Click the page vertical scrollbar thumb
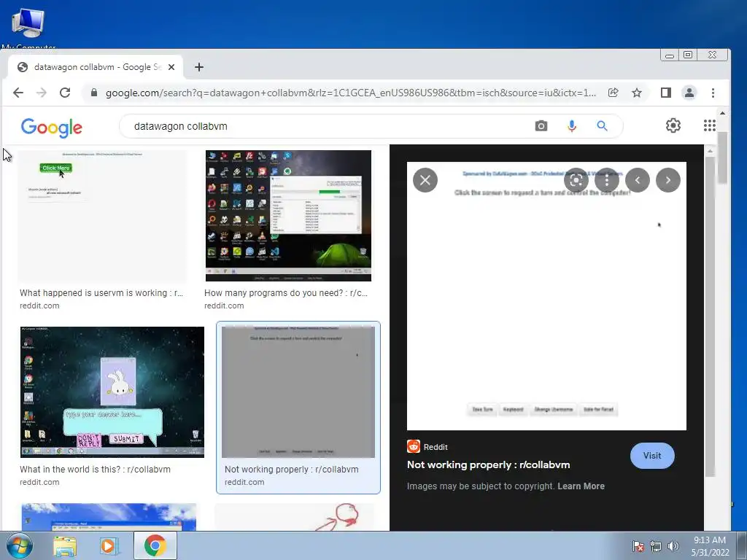Viewport: 747px width, 560px height. pyautogui.click(x=722, y=157)
